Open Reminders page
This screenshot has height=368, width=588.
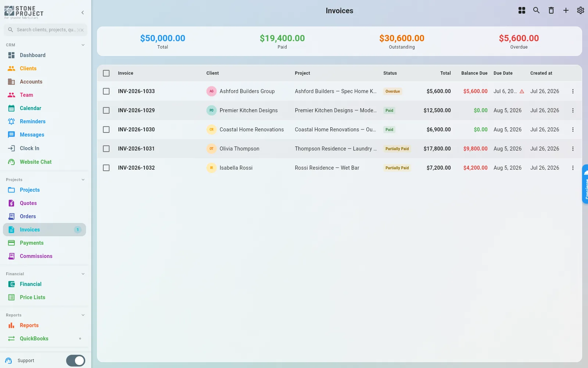tap(44, 121)
